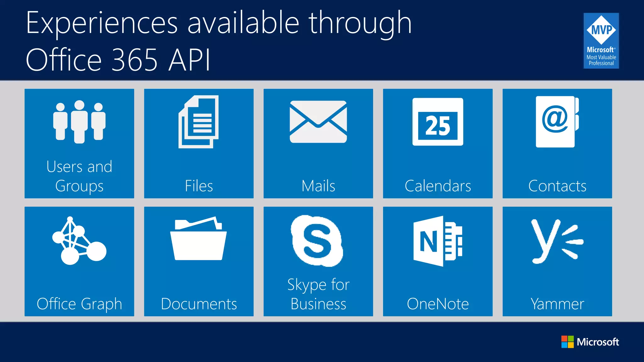
Task: Click the MVP Most Valuable Professional badge
Action: point(601,41)
